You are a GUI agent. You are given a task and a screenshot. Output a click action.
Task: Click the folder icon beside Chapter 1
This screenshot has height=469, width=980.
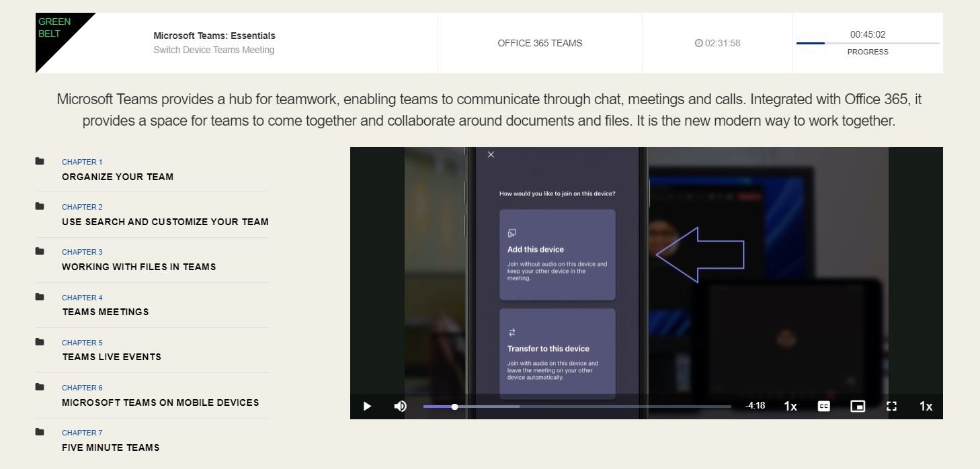tap(40, 161)
